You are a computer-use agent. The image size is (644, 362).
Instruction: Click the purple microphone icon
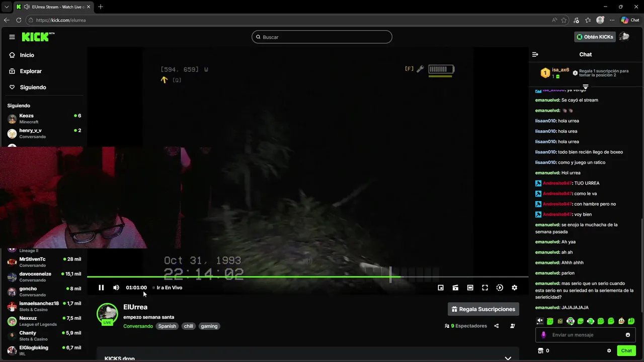543,335
